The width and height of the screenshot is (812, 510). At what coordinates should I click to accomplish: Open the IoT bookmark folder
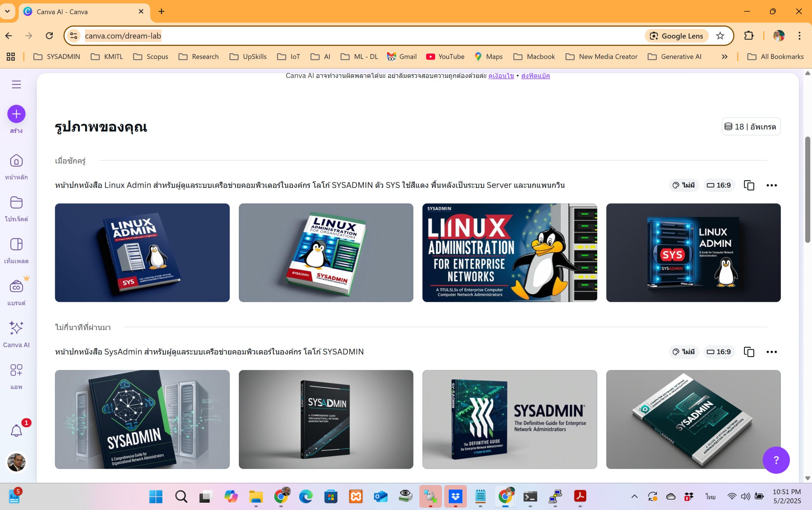pos(288,57)
